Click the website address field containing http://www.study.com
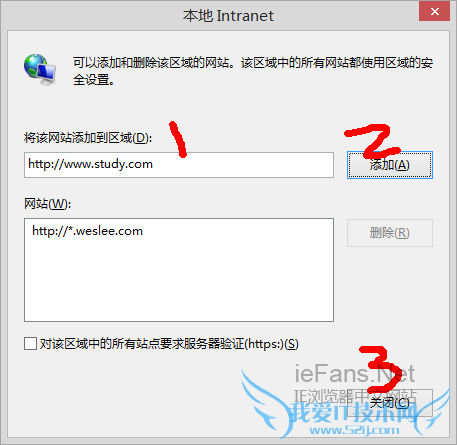The width and height of the screenshot is (457, 445). (x=179, y=165)
